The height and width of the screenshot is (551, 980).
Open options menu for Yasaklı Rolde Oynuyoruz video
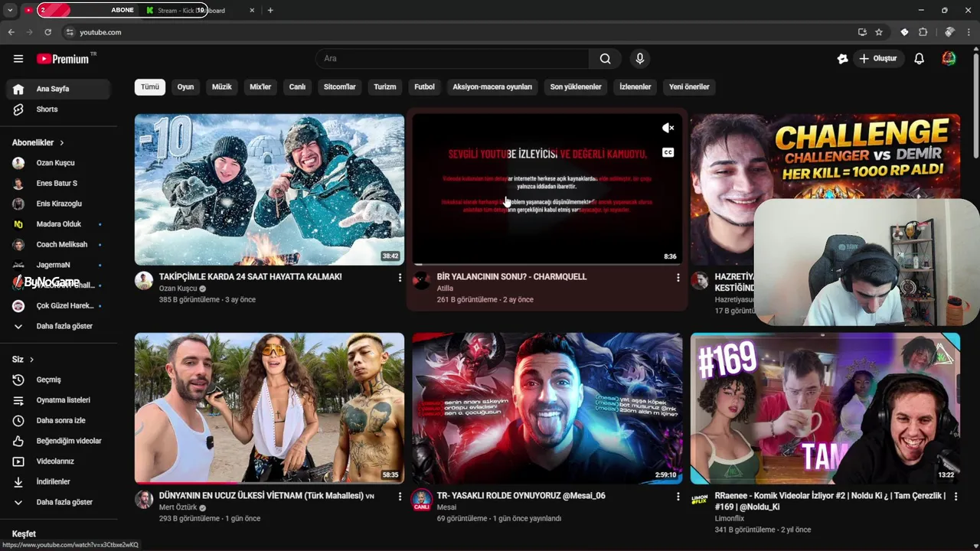click(x=678, y=497)
